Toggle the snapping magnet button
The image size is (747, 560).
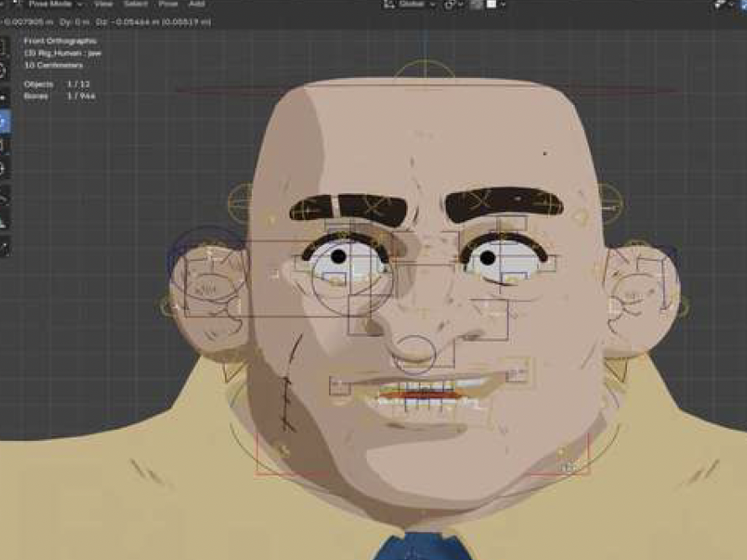pyautogui.click(x=477, y=5)
